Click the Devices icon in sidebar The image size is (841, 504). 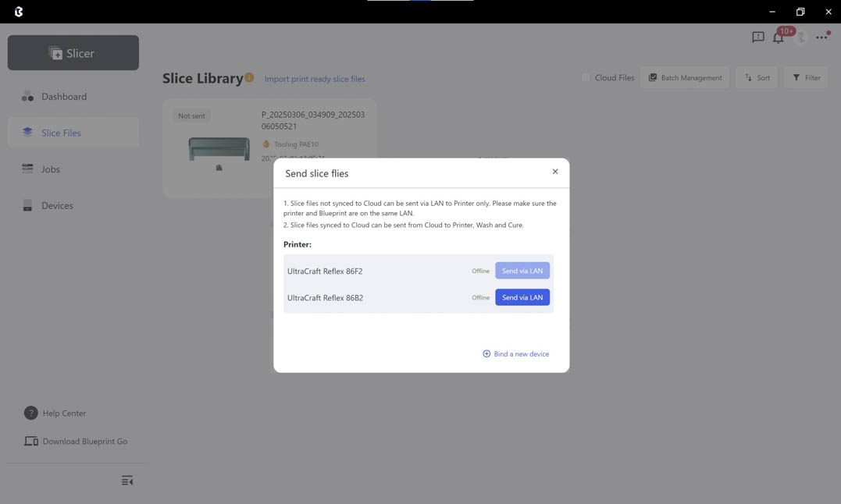tap(27, 205)
